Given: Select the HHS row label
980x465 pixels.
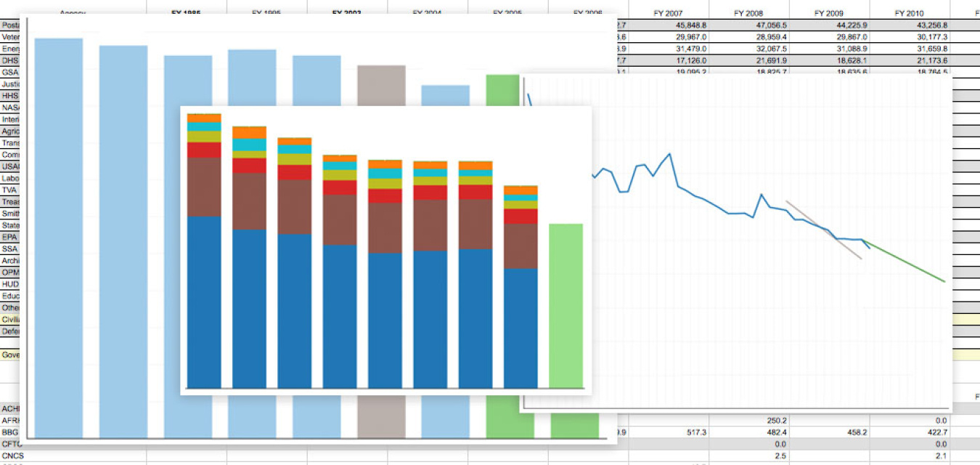Looking at the screenshot, I should (9, 96).
